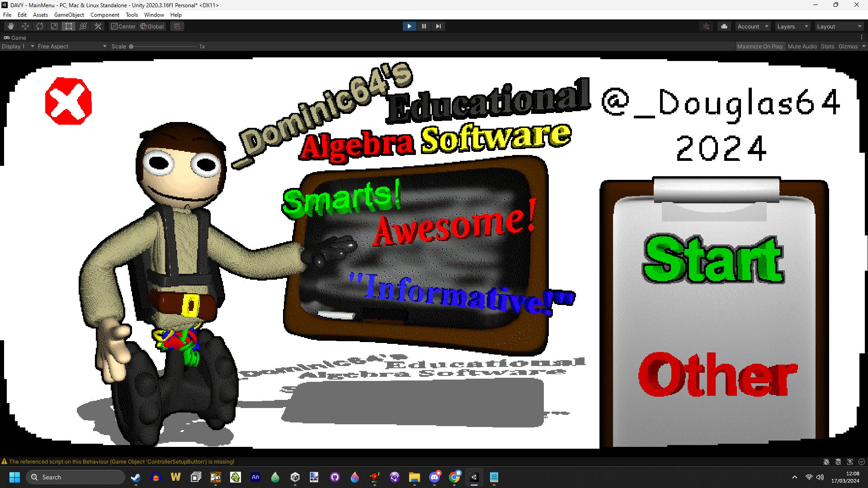Enable Mute Audio in the Game view
The image size is (868, 488).
click(802, 46)
